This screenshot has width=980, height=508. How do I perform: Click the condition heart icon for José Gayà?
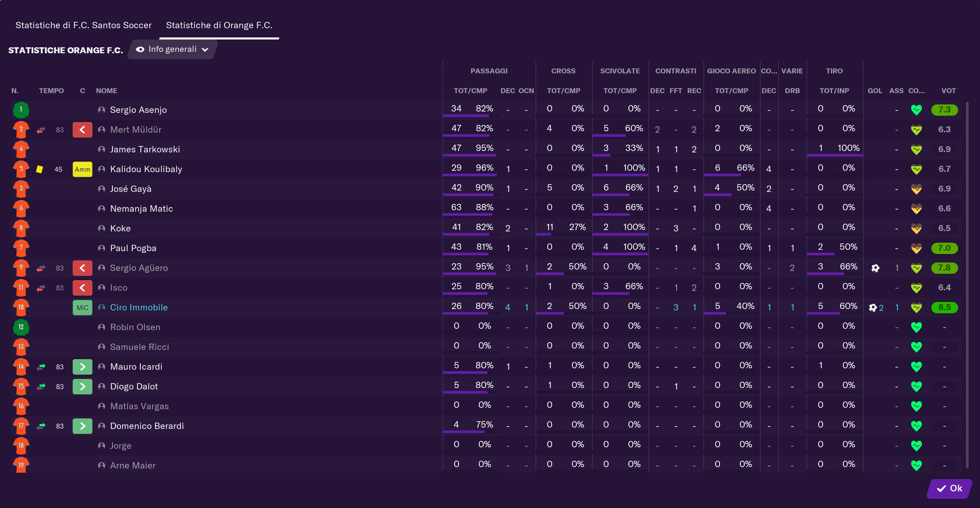pos(916,189)
